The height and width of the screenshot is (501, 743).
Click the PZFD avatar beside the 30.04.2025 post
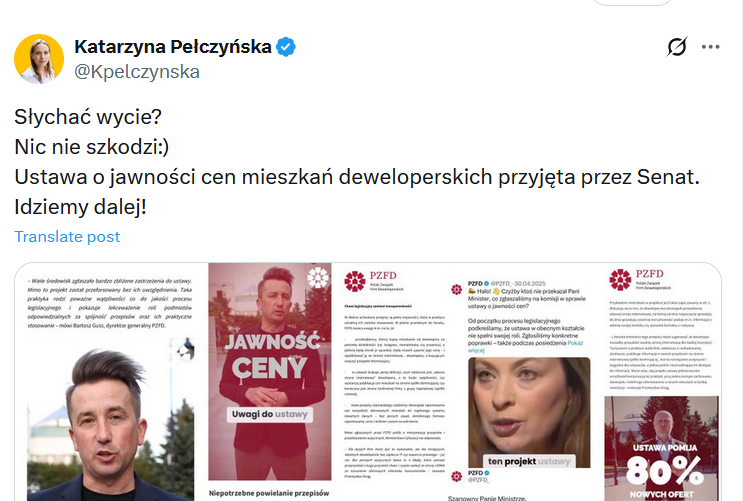(x=456, y=289)
